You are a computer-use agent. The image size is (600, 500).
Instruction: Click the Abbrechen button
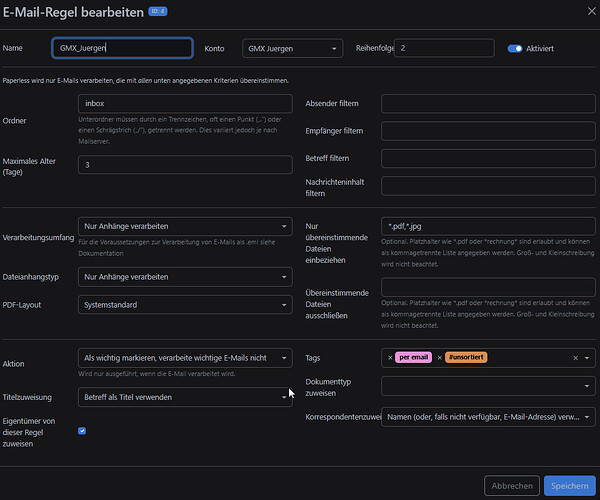tap(511, 485)
